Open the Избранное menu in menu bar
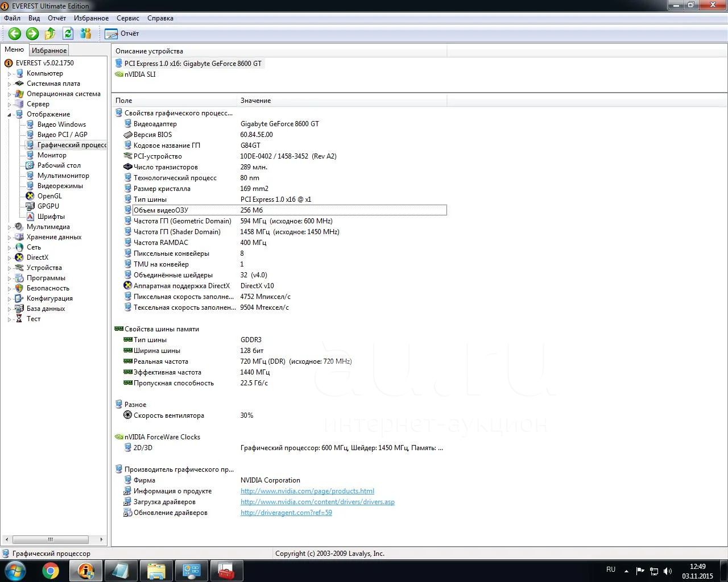Screen dimensions: 728x582 (91, 18)
